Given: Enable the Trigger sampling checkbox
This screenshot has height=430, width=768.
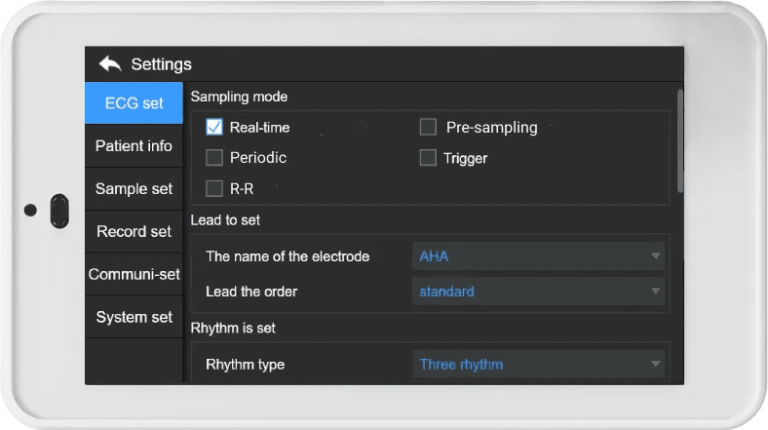Looking at the screenshot, I should [x=428, y=157].
